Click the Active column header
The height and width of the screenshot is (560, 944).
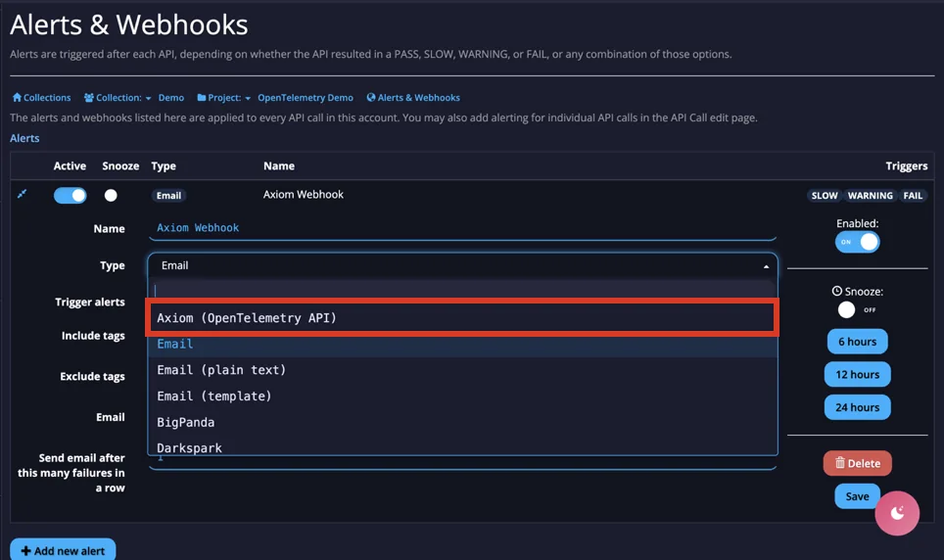70,165
